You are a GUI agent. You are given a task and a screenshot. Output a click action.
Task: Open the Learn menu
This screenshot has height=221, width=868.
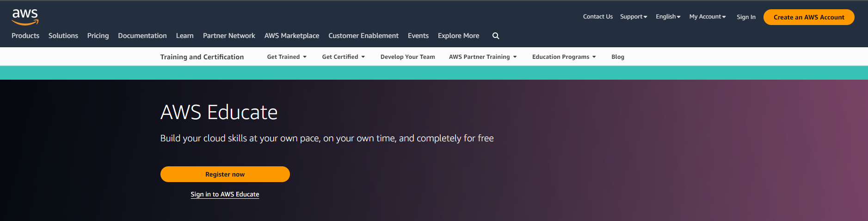pyautogui.click(x=185, y=36)
